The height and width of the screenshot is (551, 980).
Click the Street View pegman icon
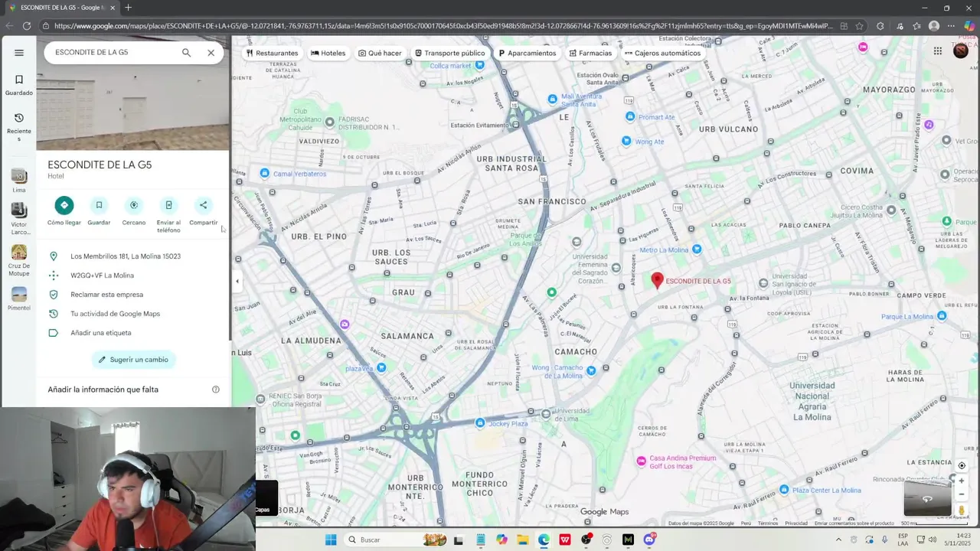tap(962, 510)
